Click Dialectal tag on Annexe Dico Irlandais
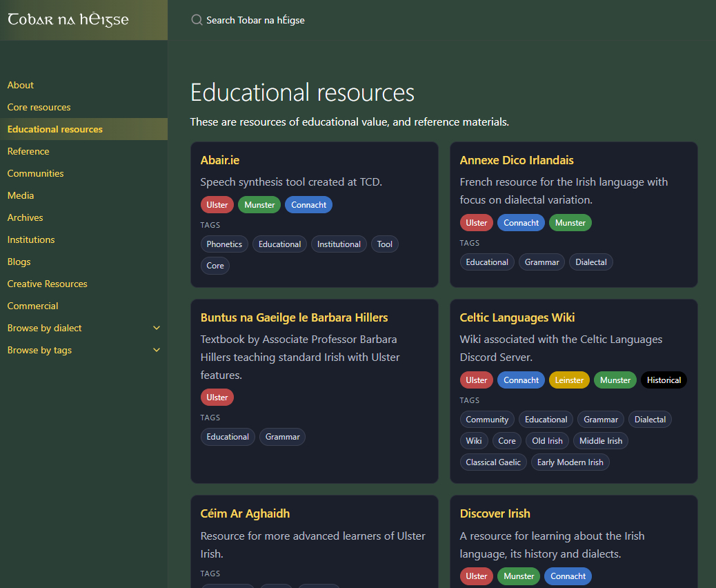Image resolution: width=716 pixels, height=588 pixels. [x=590, y=262]
